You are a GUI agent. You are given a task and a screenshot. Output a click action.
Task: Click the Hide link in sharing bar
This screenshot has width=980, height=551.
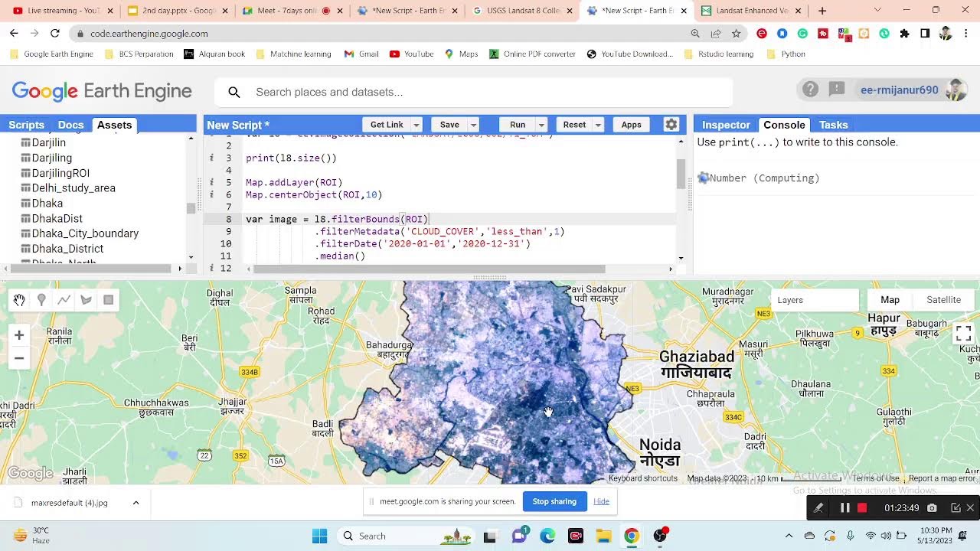[601, 501]
